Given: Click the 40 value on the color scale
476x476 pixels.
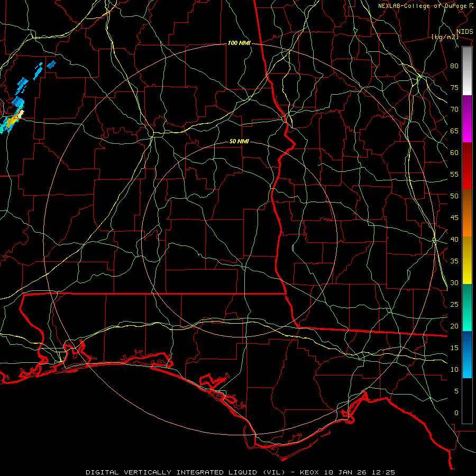Looking at the screenshot, I should (x=454, y=240).
